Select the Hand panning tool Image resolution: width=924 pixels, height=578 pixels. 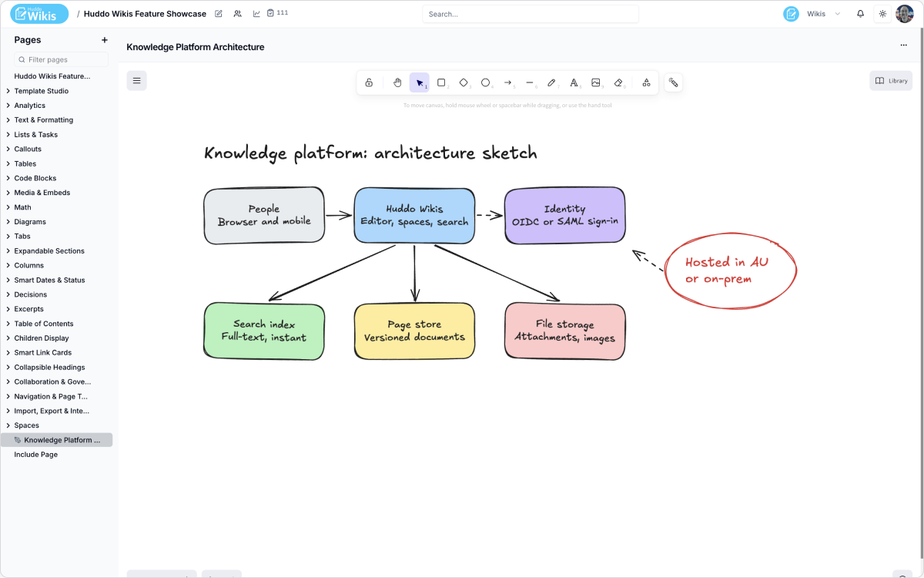tap(397, 82)
